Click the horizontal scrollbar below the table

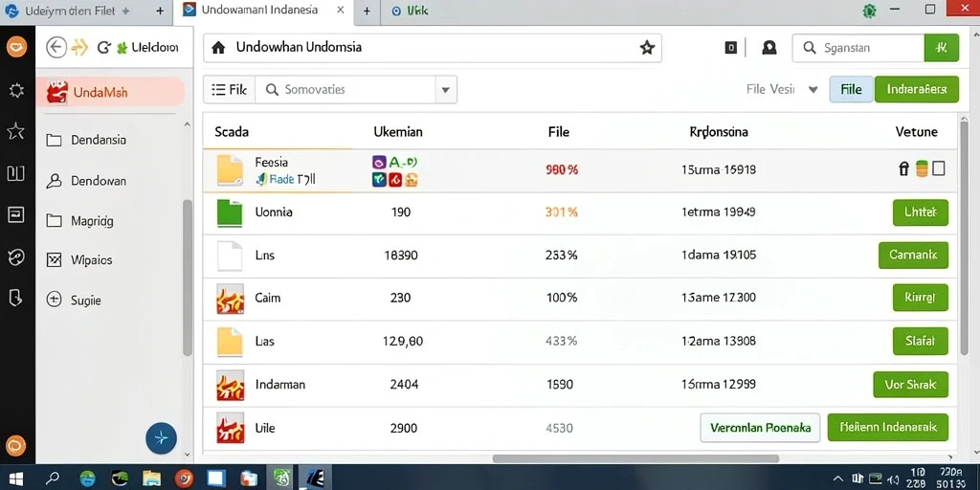coord(635,458)
